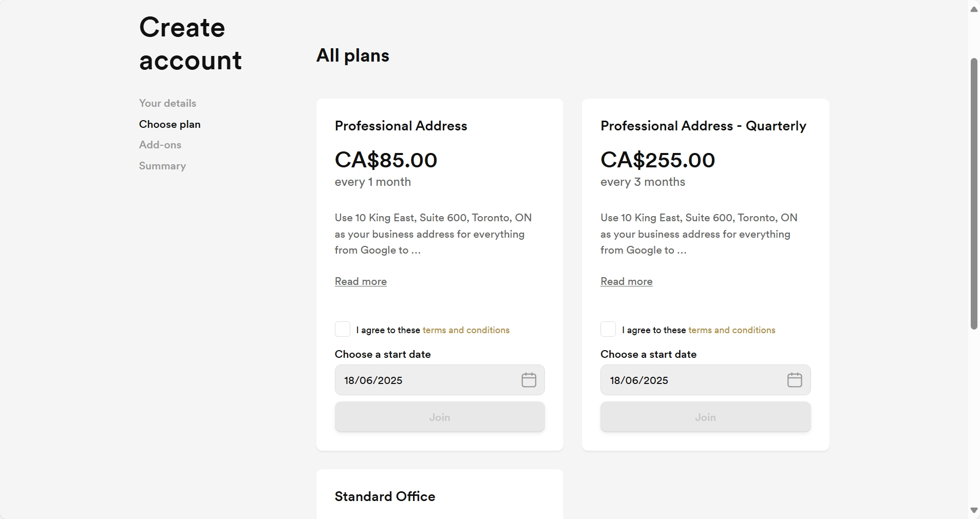Screen dimensions: 980x519
Task: Open terms and conditions link for Quarterly plan
Action: click(x=731, y=330)
